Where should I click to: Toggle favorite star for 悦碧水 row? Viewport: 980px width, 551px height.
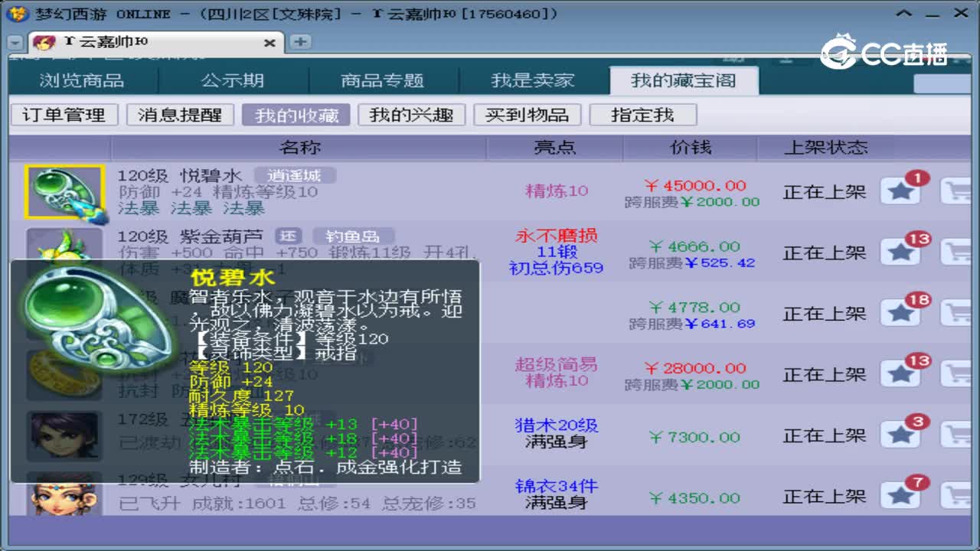point(900,191)
